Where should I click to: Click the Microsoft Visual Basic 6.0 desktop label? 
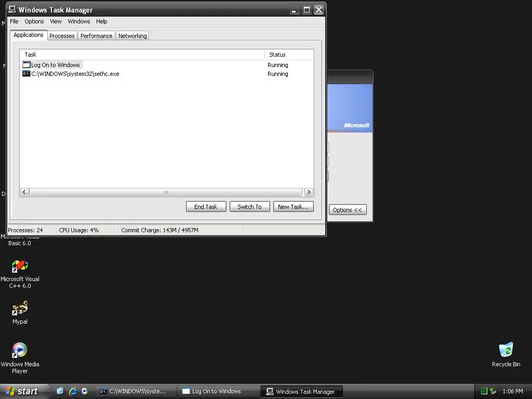[20, 240]
